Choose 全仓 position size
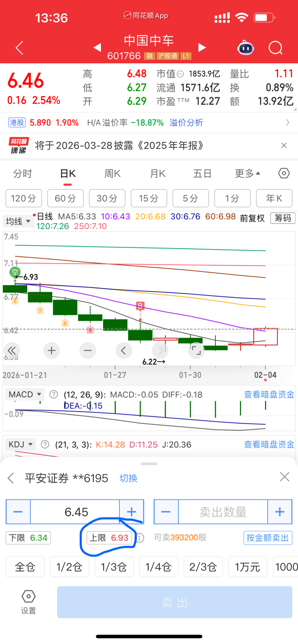The width and height of the screenshot is (298, 644). point(25,567)
